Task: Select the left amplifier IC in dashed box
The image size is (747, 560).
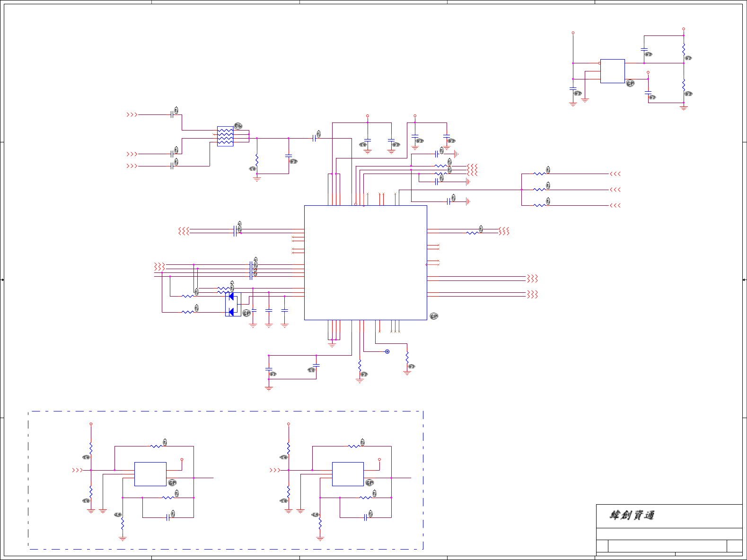Action: coord(150,474)
